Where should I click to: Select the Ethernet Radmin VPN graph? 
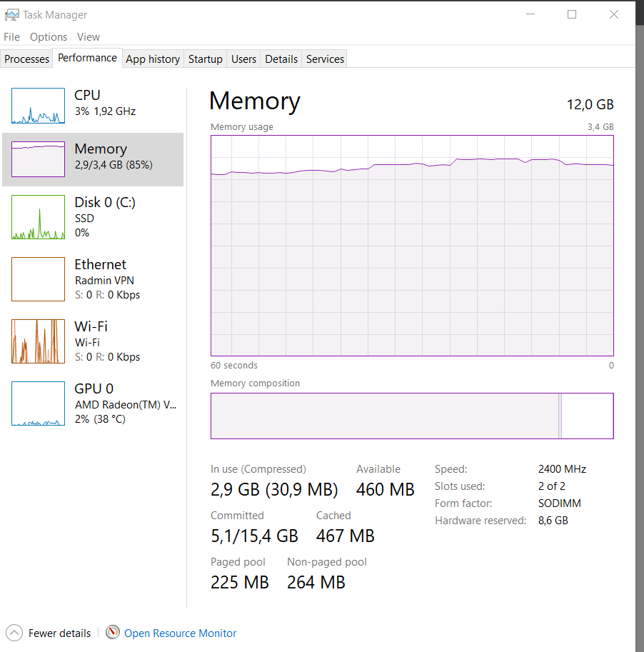click(39, 279)
